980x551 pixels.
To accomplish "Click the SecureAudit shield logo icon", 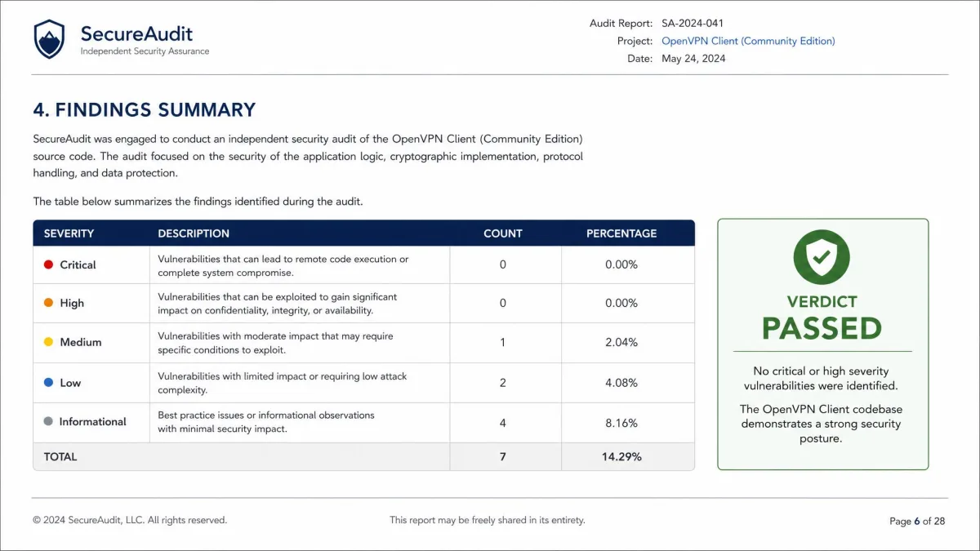I will tap(49, 39).
